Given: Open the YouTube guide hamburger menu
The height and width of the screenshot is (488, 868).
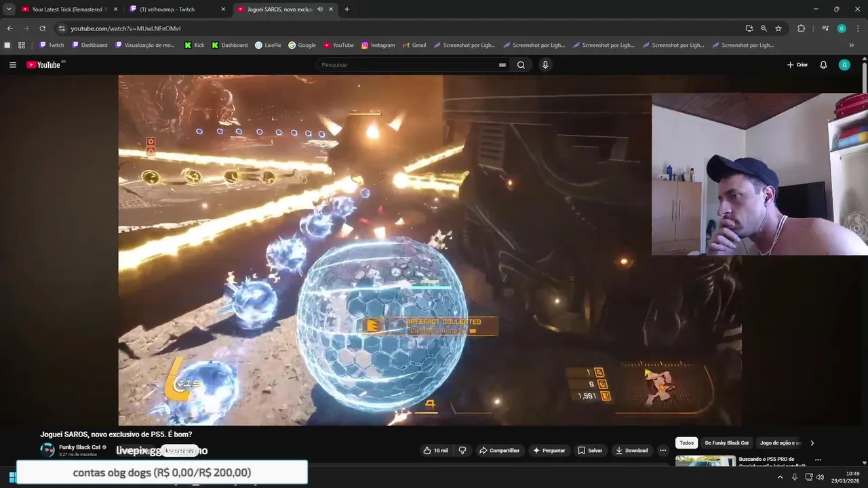Looking at the screenshot, I should [x=13, y=65].
